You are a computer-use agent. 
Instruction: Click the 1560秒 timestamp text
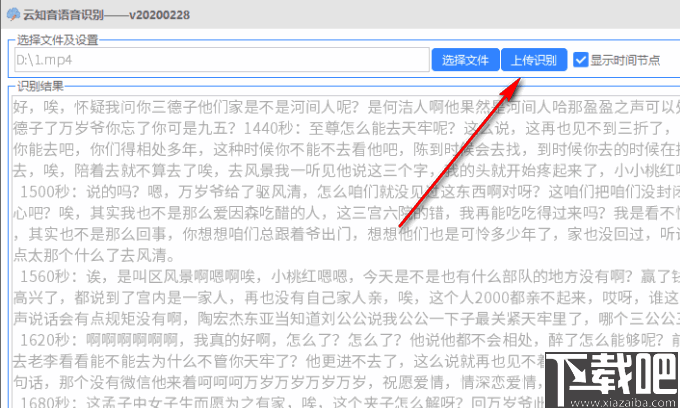45,277
